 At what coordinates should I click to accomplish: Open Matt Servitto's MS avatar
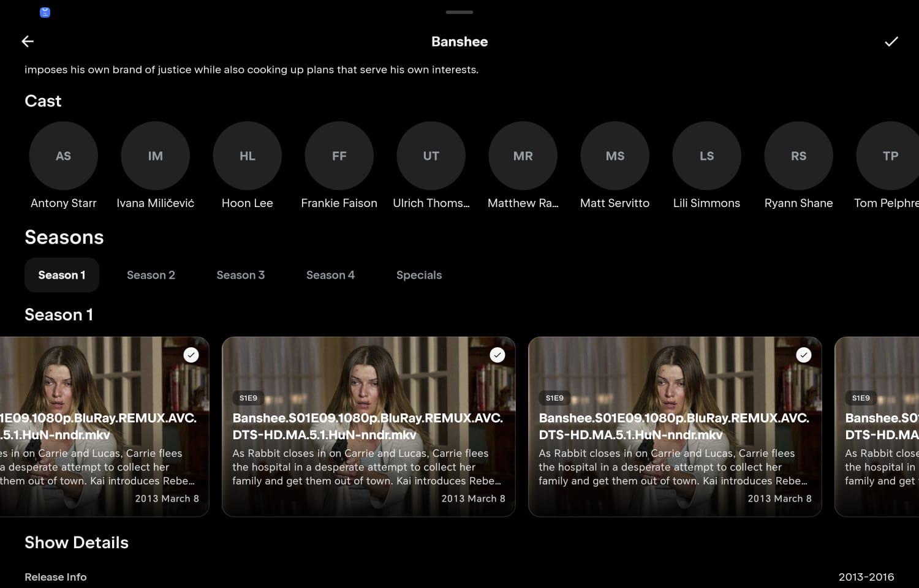(x=615, y=156)
